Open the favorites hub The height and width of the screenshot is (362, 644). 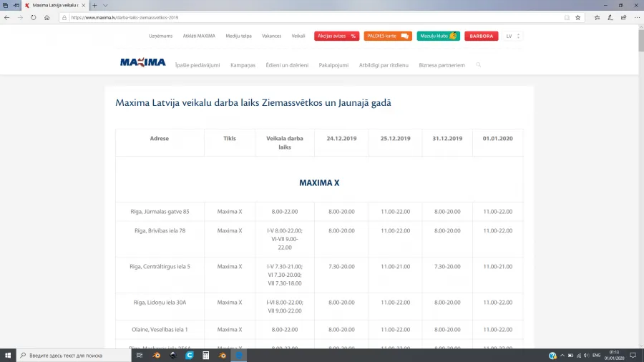pyautogui.click(x=597, y=18)
